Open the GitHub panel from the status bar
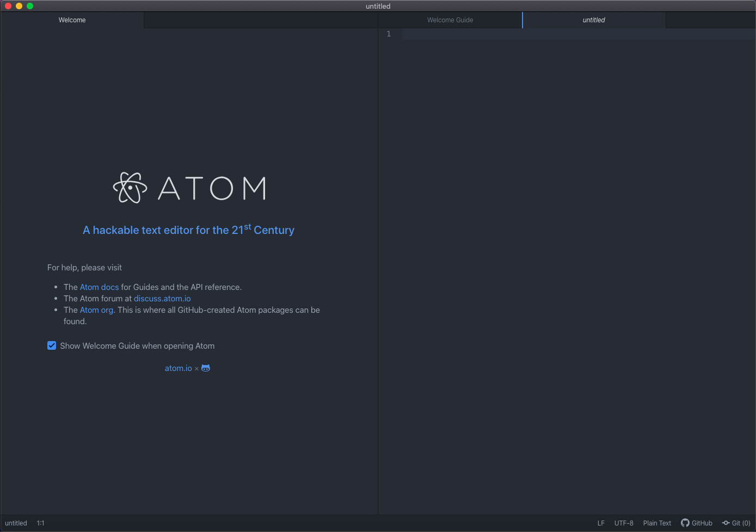This screenshot has width=756, height=532. [x=697, y=523]
